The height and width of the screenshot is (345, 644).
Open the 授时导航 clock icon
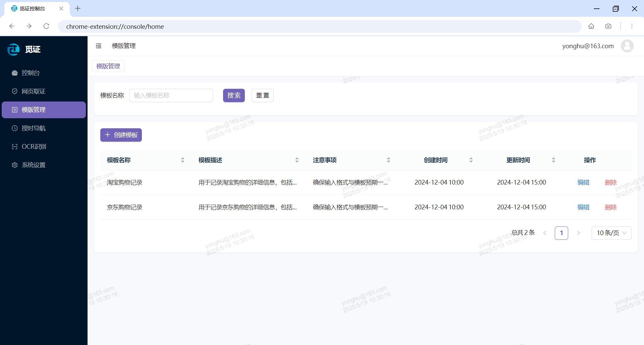[x=14, y=128]
